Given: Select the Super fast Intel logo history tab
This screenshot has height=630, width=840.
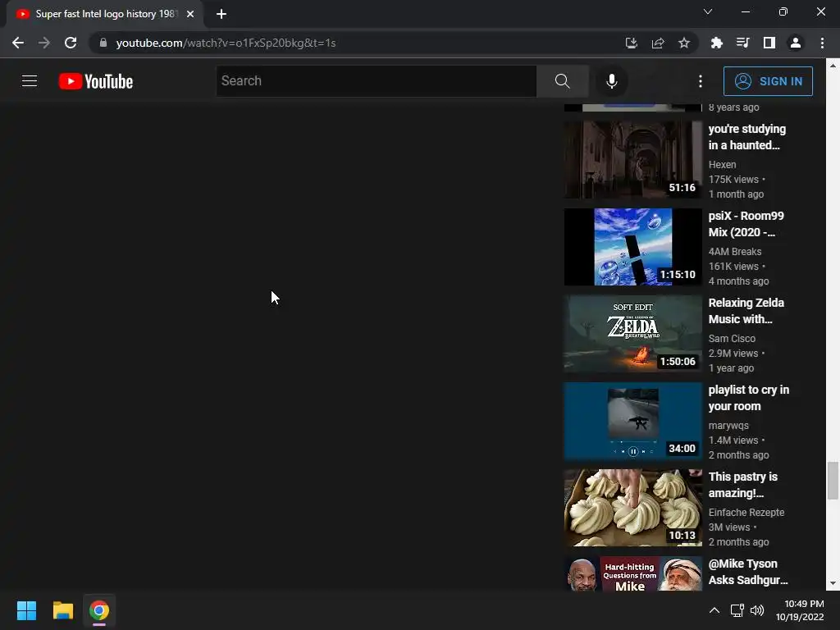Looking at the screenshot, I should click(x=105, y=14).
